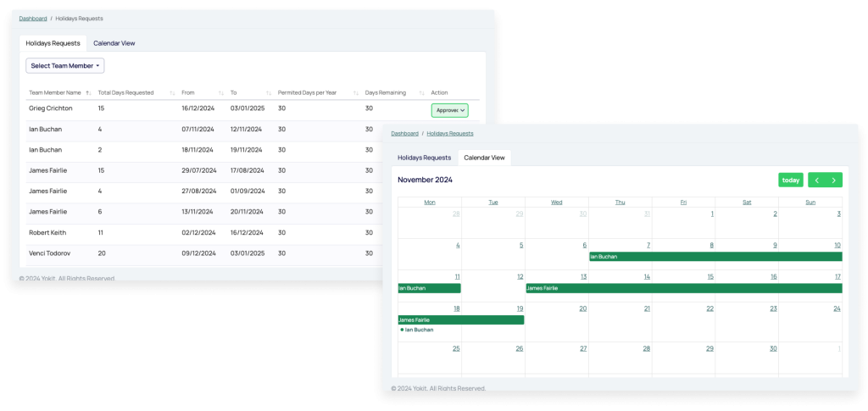Screen dimensions: 868x411
Task: Open Ian Buchan event starting November 7
Action: click(715, 256)
